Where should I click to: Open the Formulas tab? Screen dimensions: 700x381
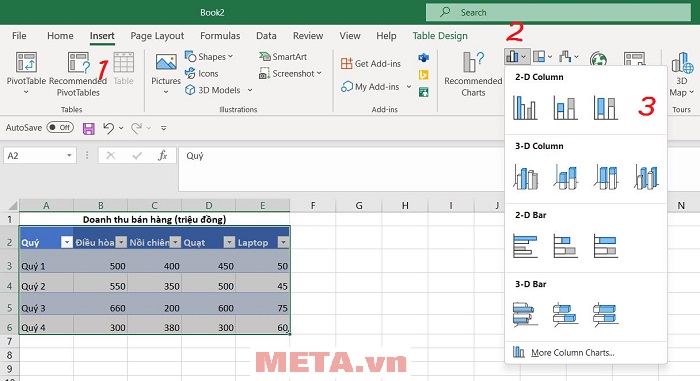pyautogui.click(x=220, y=36)
